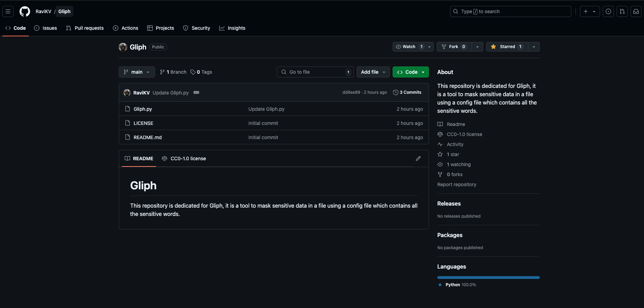This screenshot has height=308, width=644.
Task: Open the Projects tab
Action: tap(161, 28)
